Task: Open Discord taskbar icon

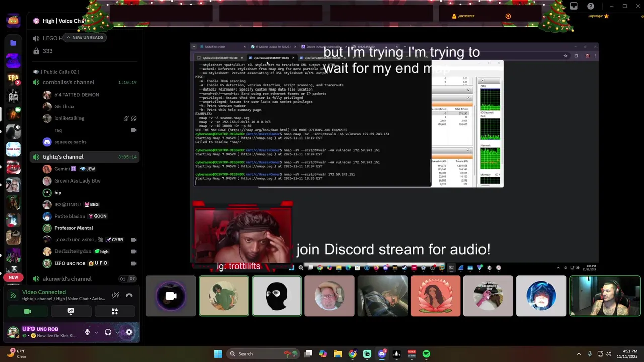Action: [382, 354]
